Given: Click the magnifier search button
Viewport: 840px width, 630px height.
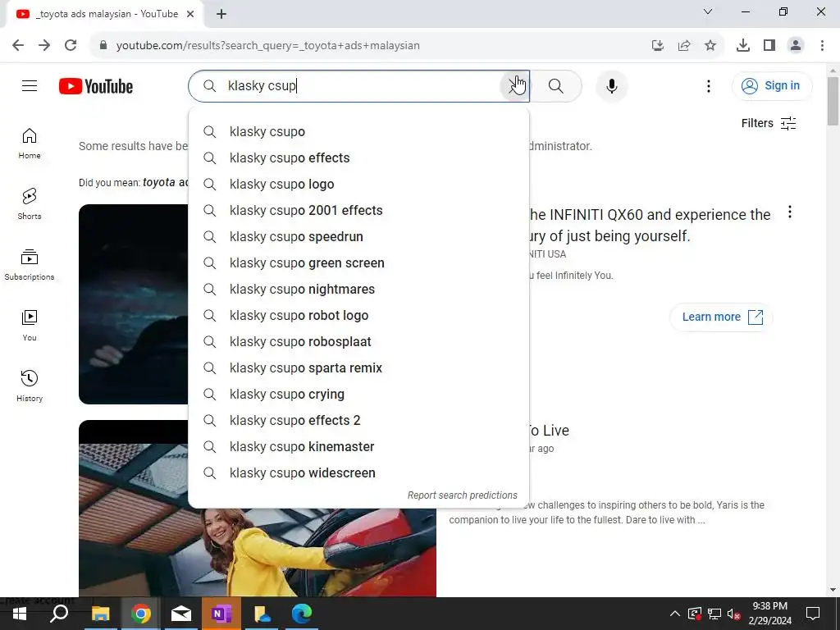Looking at the screenshot, I should (555, 85).
